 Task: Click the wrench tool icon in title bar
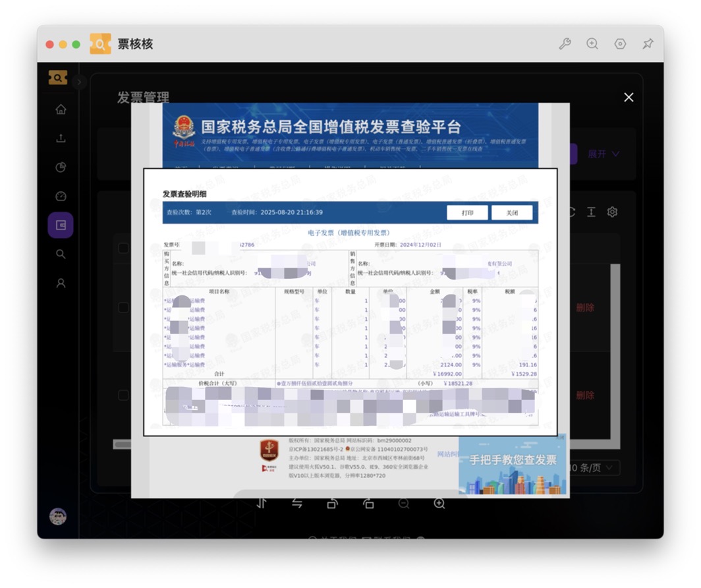(565, 44)
